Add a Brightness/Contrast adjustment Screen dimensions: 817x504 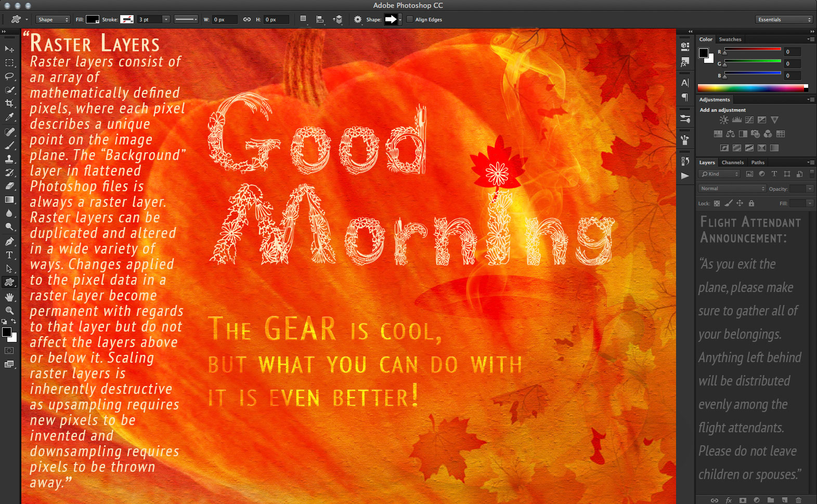(724, 120)
